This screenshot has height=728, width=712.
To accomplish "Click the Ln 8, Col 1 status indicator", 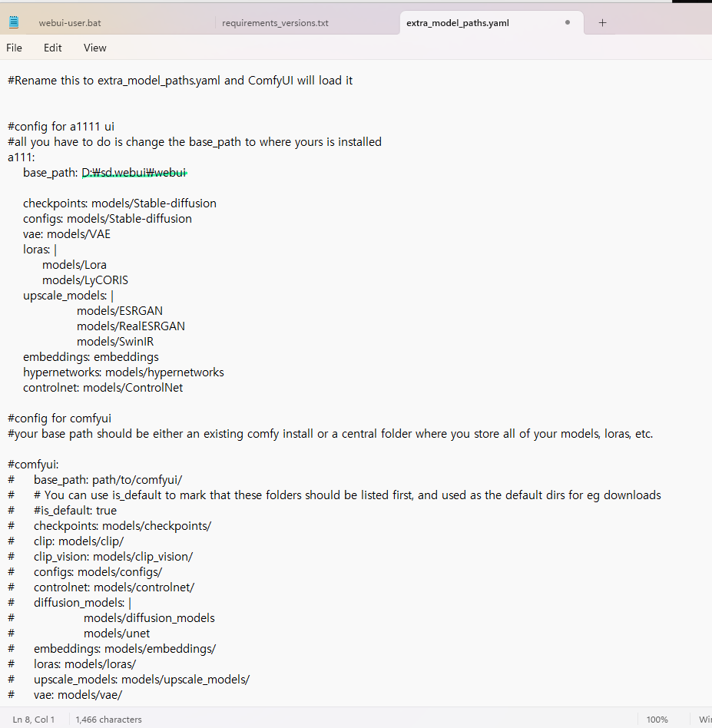I will pyautogui.click(x=34, y=720).
